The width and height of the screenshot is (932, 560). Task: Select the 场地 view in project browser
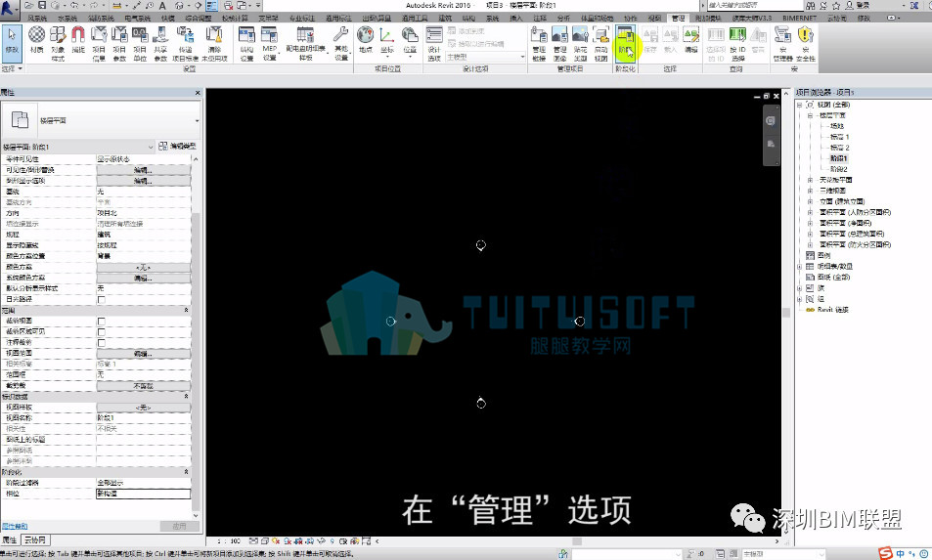tap(837, 126)
